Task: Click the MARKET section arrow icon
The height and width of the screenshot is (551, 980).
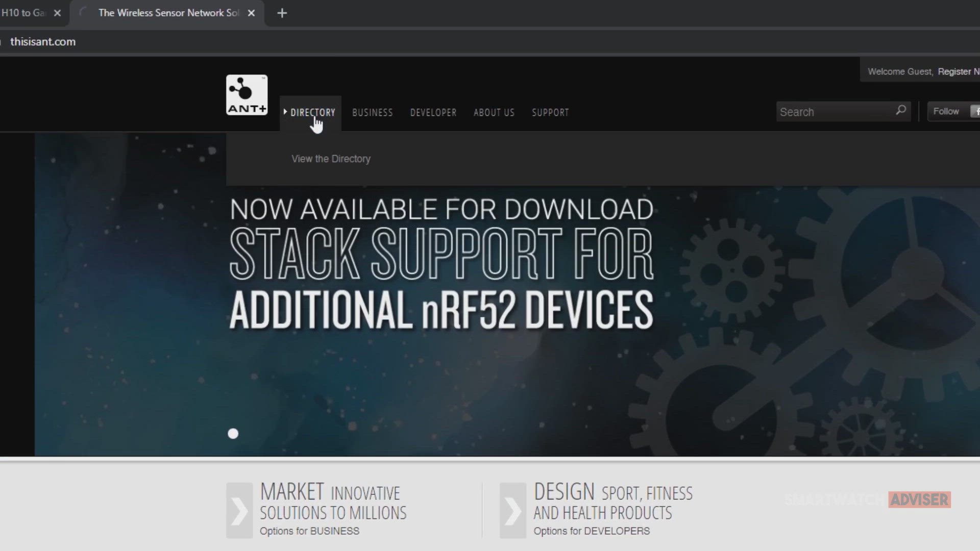Action: pyautogui.click(x=239, y=510)
